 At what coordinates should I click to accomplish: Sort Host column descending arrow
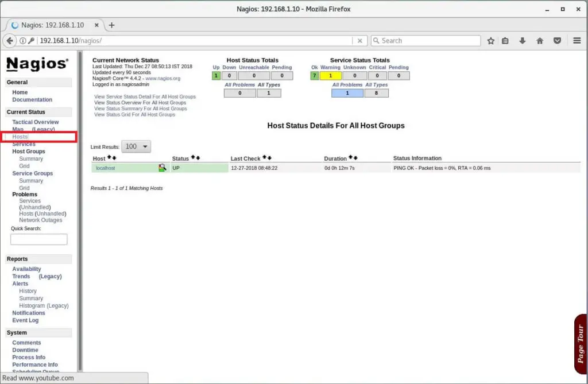114,158
